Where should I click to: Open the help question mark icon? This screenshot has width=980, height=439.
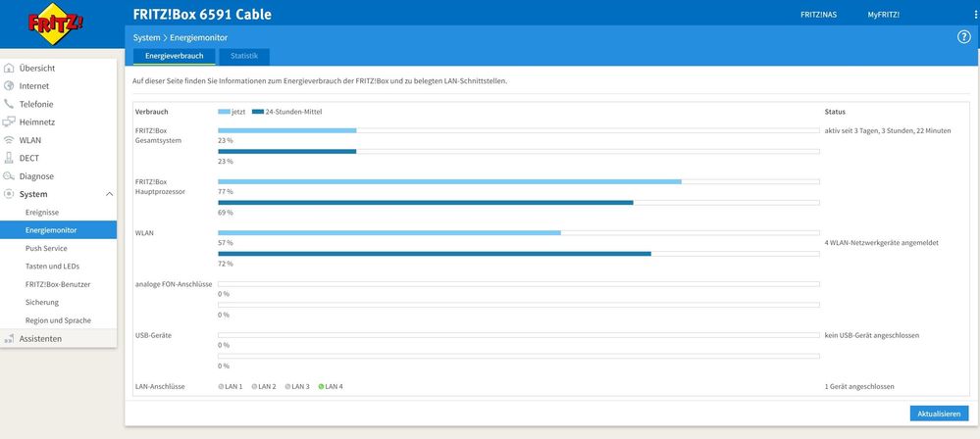click(963, 37)
